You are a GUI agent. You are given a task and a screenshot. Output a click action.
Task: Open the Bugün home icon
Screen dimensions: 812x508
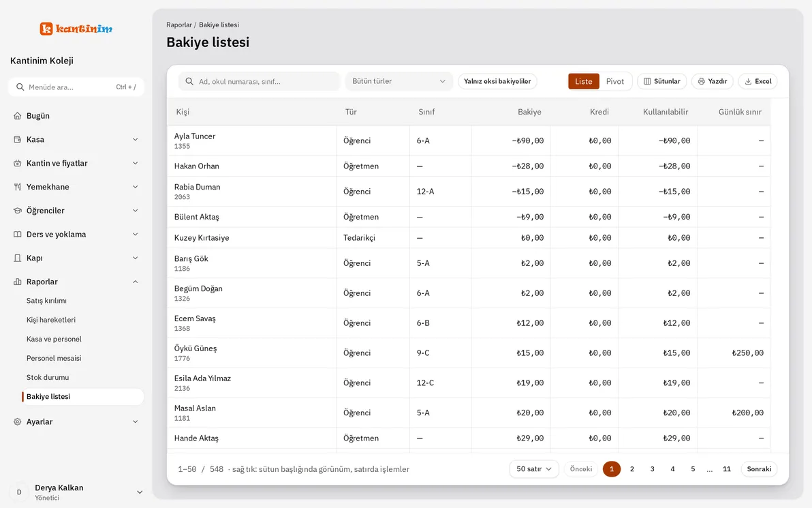18,116
